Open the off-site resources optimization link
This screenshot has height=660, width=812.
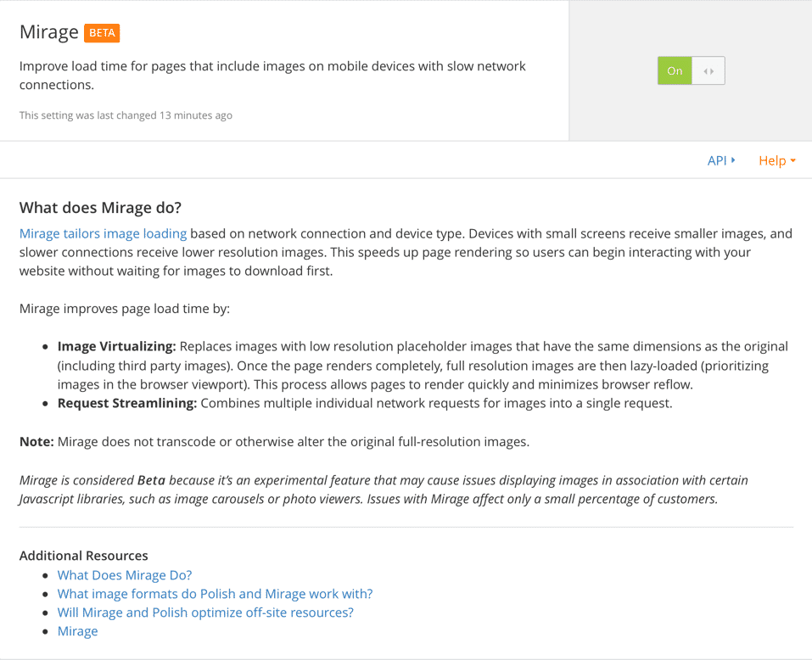click(205, 612)
